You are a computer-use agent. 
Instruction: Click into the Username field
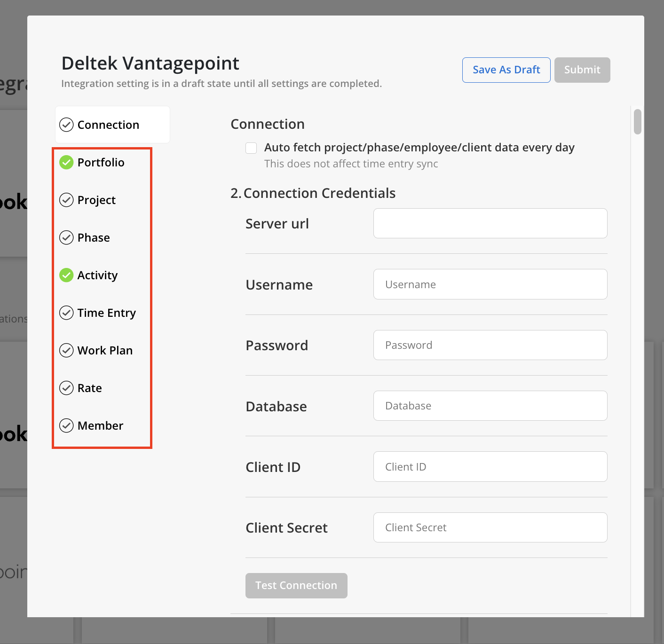coord(490,284)
